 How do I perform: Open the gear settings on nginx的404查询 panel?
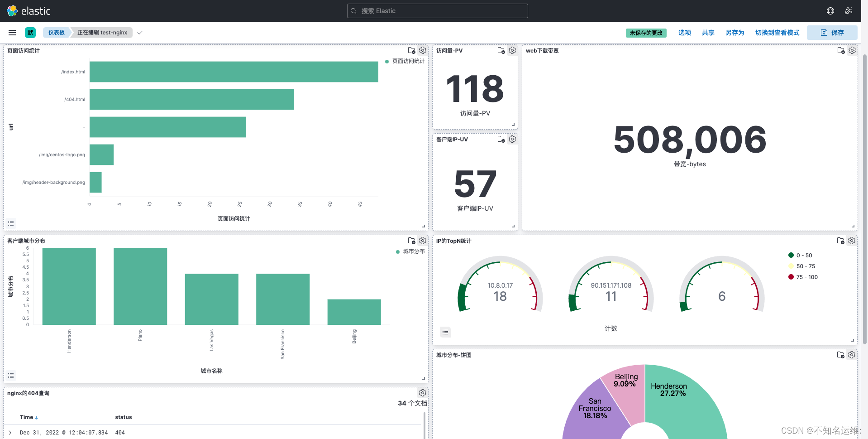point(422,393)
